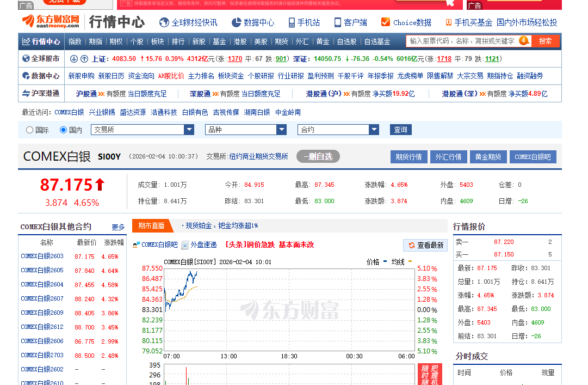Open 沪股通 link

(x=86, y=94)
